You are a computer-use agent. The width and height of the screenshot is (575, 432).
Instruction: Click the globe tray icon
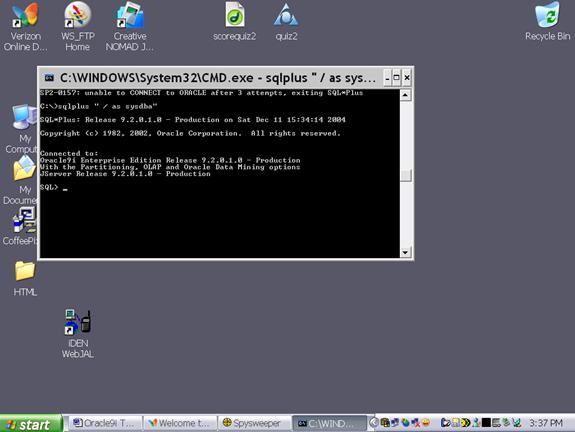(x=405, y=422)
